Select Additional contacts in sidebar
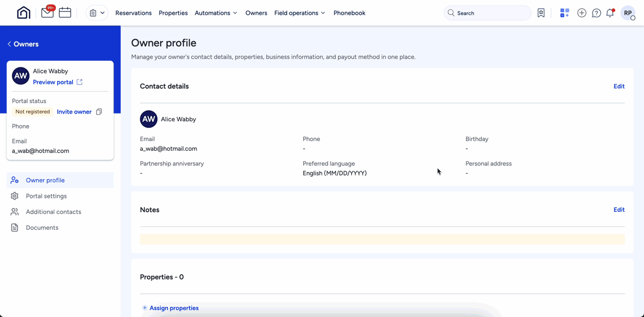The height and width of the screenshot is (317, 644). point(53,212)
